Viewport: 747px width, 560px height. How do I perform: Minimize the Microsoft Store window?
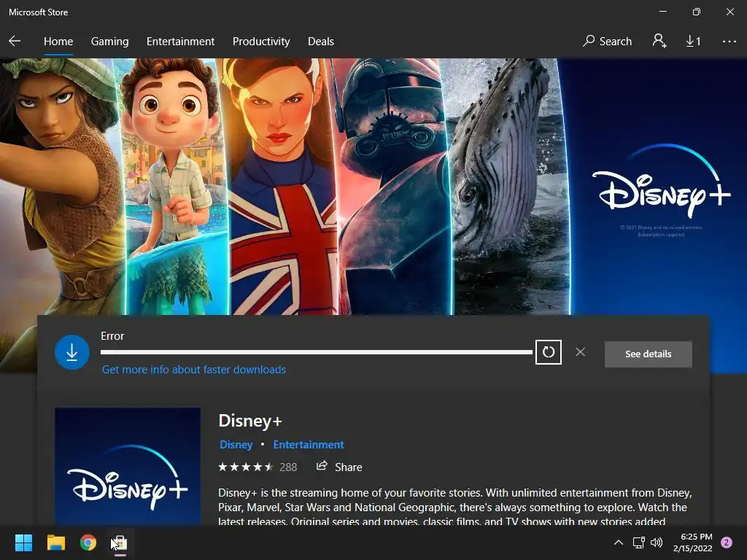click(x=663, y=12)
